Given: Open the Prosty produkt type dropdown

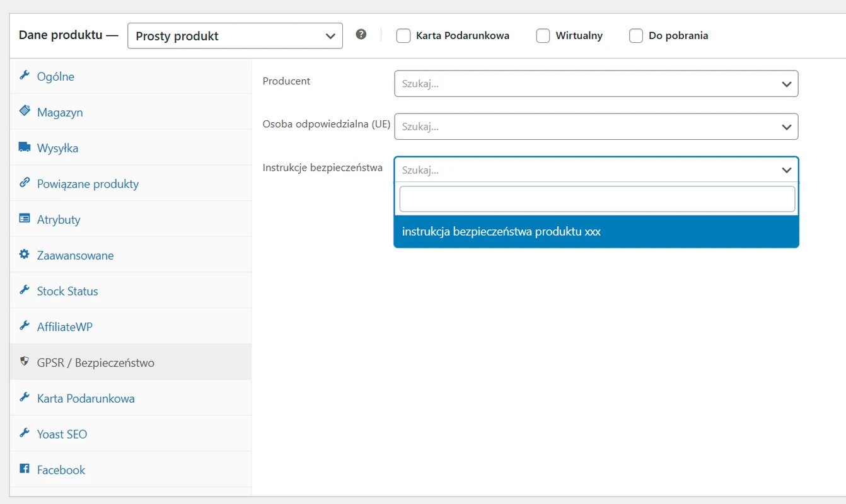Looking at the screenshot, I should click(235, 36).
